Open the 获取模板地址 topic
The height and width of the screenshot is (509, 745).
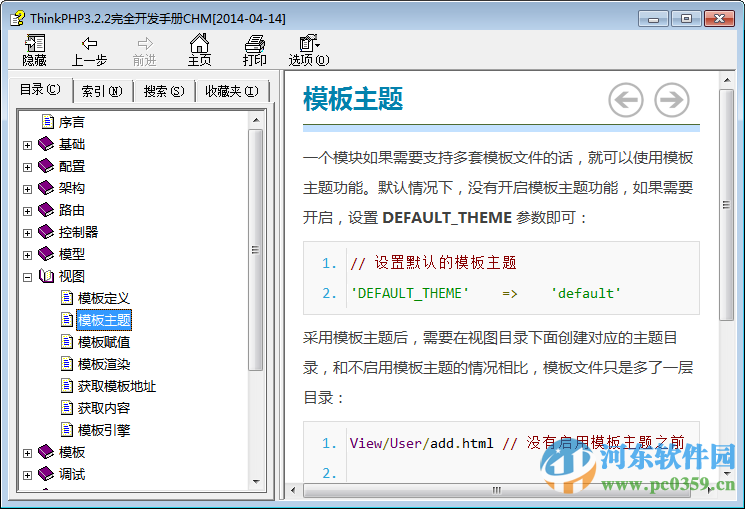[117, 386]
